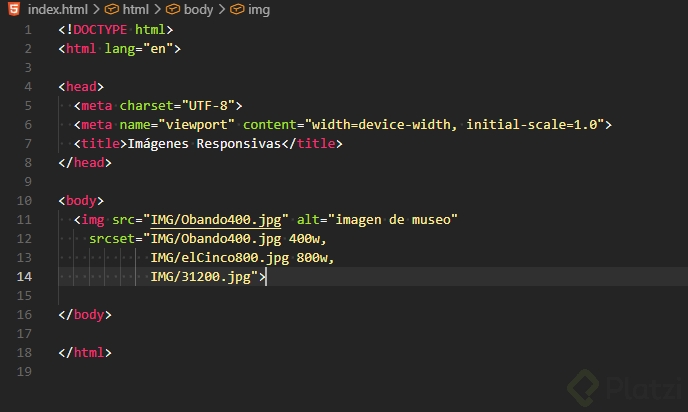This screenshot has width=688, height=412.
Task: Click the symbol icon before html breadcrumb
Action: pyautogui.click(x=111, y=9)
